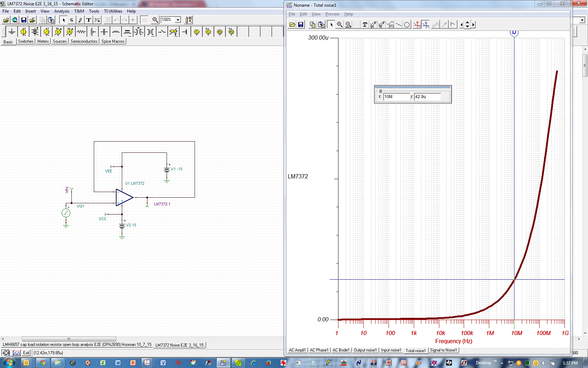Viewport: 588px width, 368px height.
Task: Click the zoom magnifier in the schematic toolbar
Action: [x=155, y=20]
